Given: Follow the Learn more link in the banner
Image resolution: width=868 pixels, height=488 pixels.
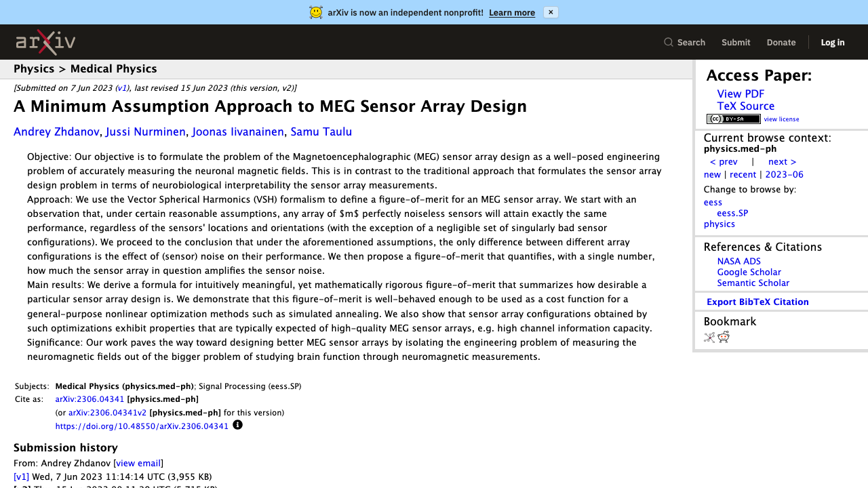Looking at the screenshot, I should pyautogui.click(x=512, y=13).
